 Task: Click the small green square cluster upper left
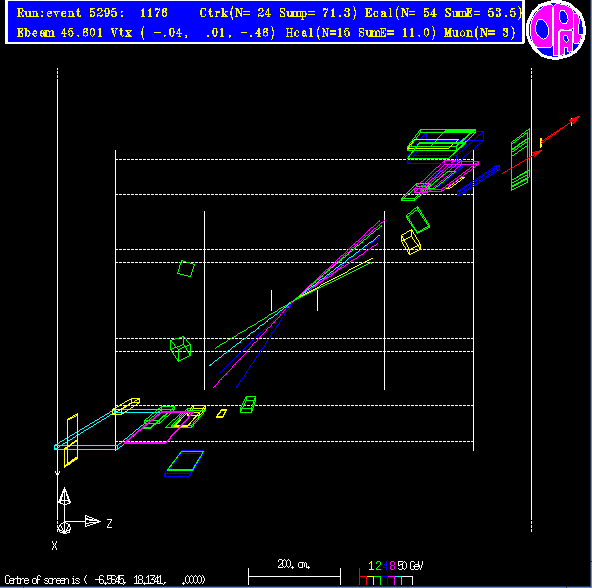186,269
